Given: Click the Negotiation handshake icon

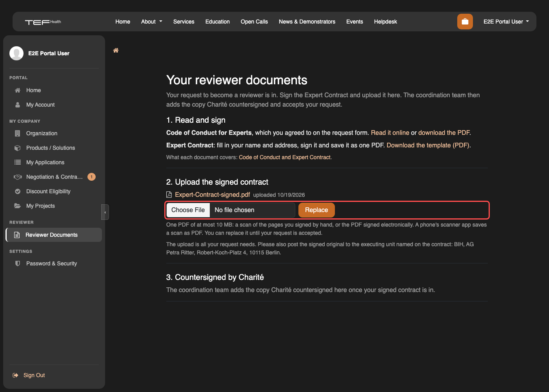Looking at the screenshot, I should [x=18, y=177].
